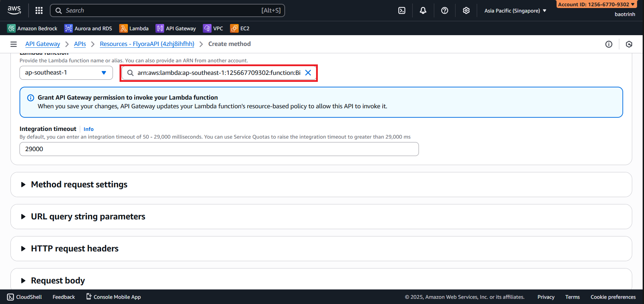Screen dimensions: 644x304
Task: Toggle the side navigation hamburger menu
Action: coord(14,44)
